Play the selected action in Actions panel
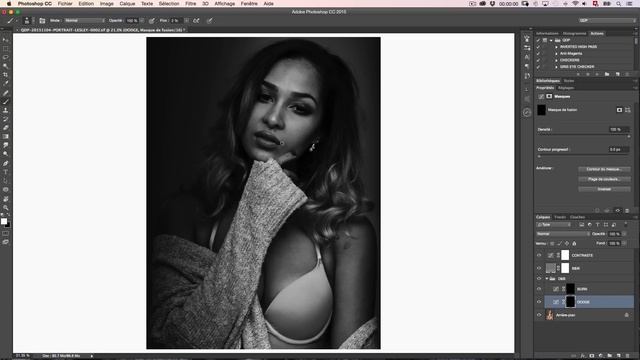 click(x=597, y=74)
